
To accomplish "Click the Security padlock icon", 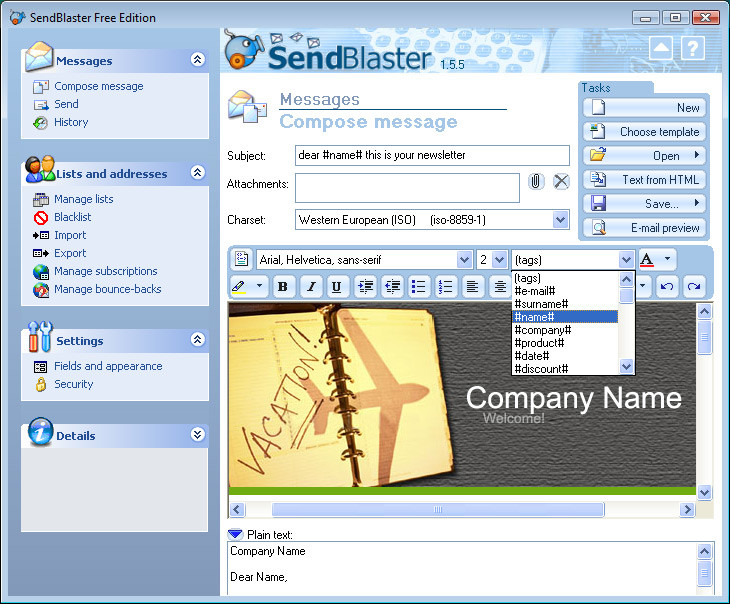I will point(41,385).
